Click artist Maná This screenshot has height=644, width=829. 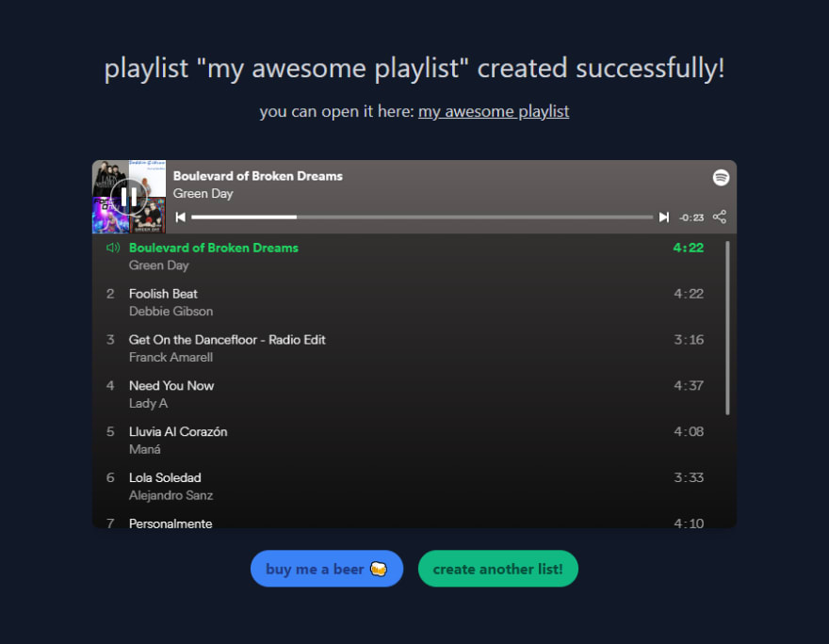coord(145,449)
